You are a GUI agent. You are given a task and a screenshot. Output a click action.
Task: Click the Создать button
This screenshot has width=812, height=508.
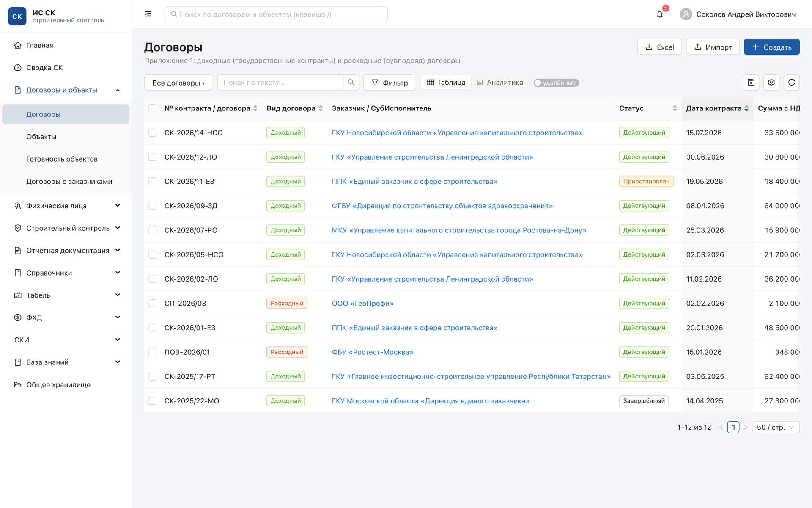(x=771, y=47)
